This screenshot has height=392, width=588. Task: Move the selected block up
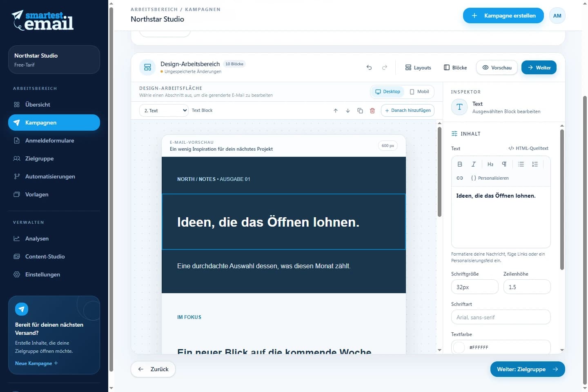336,111
